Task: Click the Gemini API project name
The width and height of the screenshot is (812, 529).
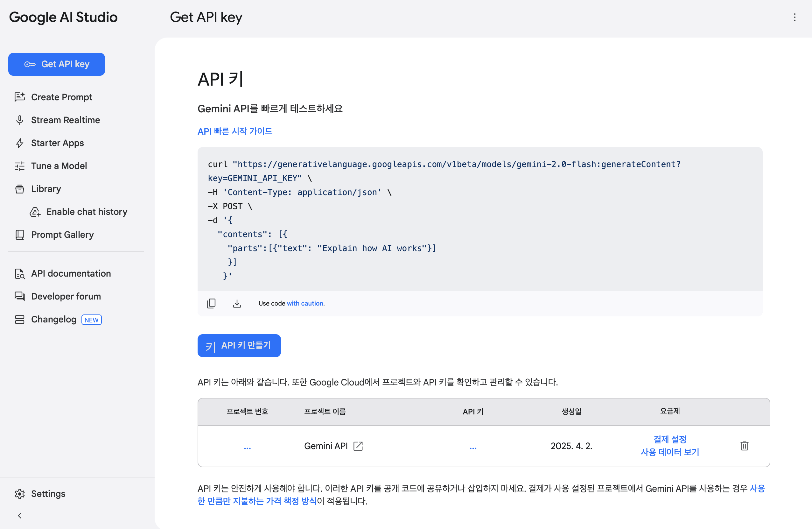Action: point(326,446)
